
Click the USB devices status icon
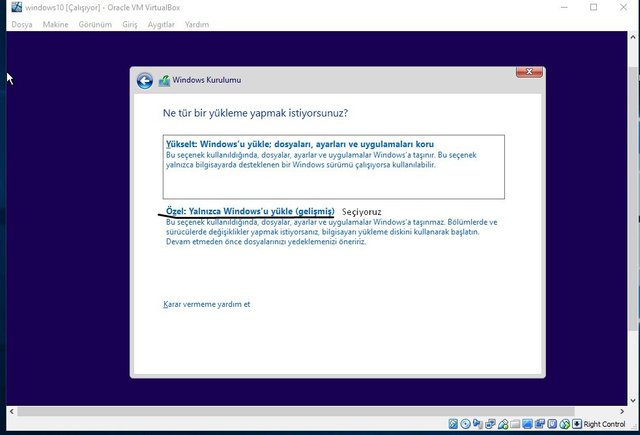[503, 424]
